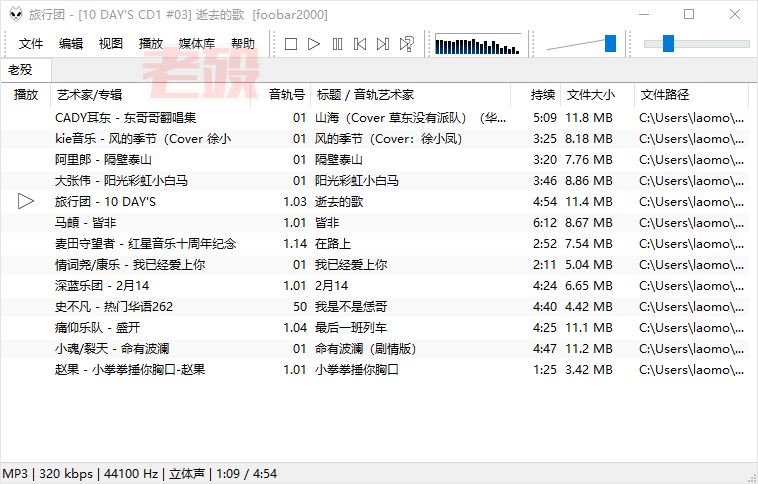
Task: Select the 深蓝乐团 - 2月14 row
Action: (375, 286)
